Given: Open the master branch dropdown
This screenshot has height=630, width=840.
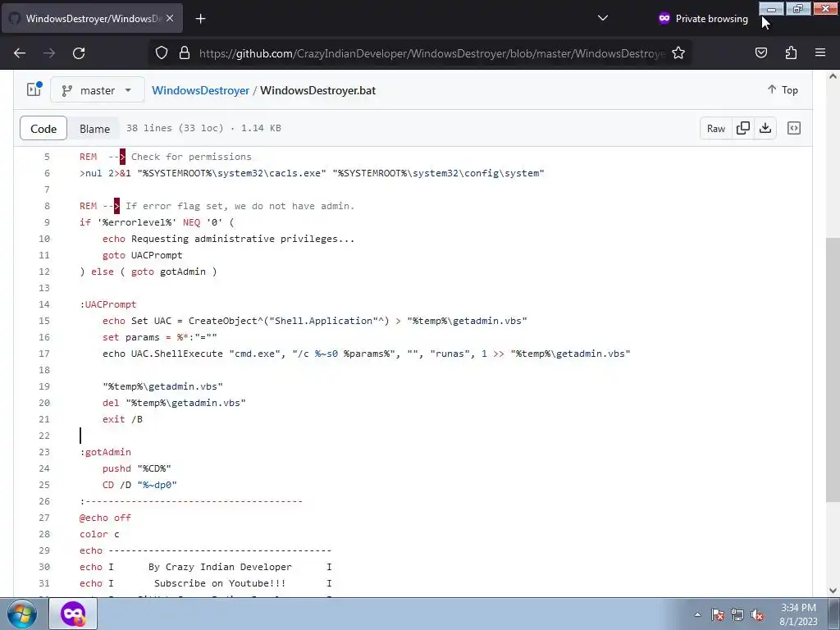Looking at the screenshot, I should [x=98, y=90].
